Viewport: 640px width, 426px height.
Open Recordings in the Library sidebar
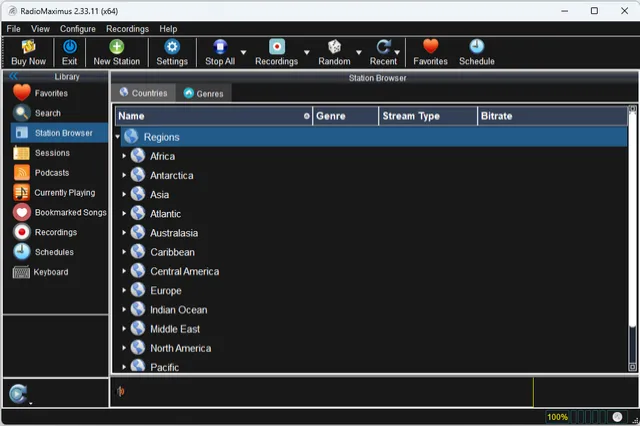pos(56,232)
